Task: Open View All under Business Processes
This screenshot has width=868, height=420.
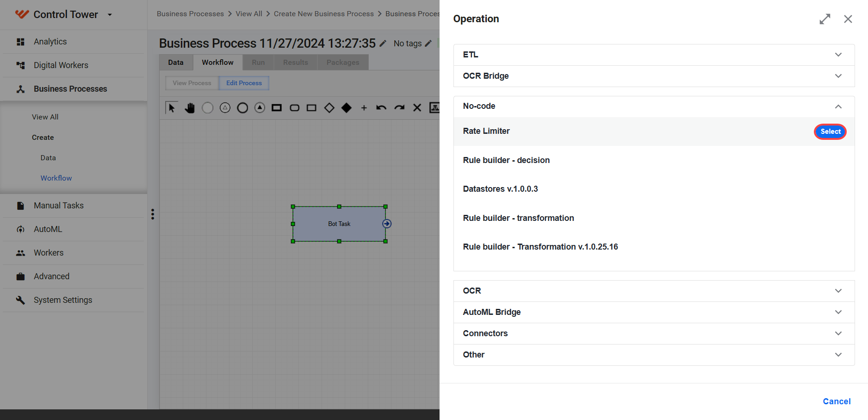Action: 45,117
